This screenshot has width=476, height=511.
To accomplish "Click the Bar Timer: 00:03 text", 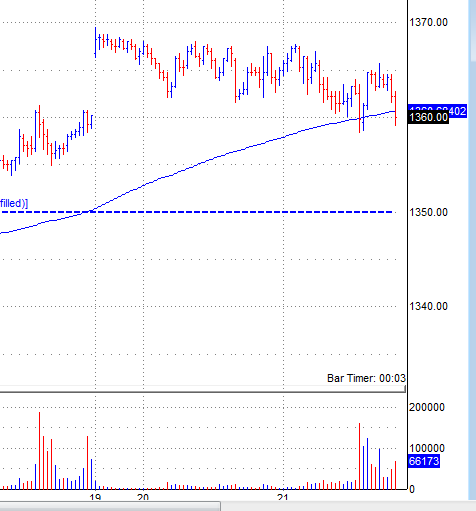I will 366,378.
